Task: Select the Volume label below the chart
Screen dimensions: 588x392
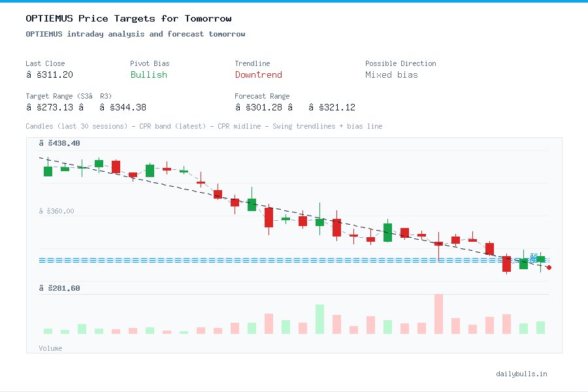Action: click(x=50, y=348)
